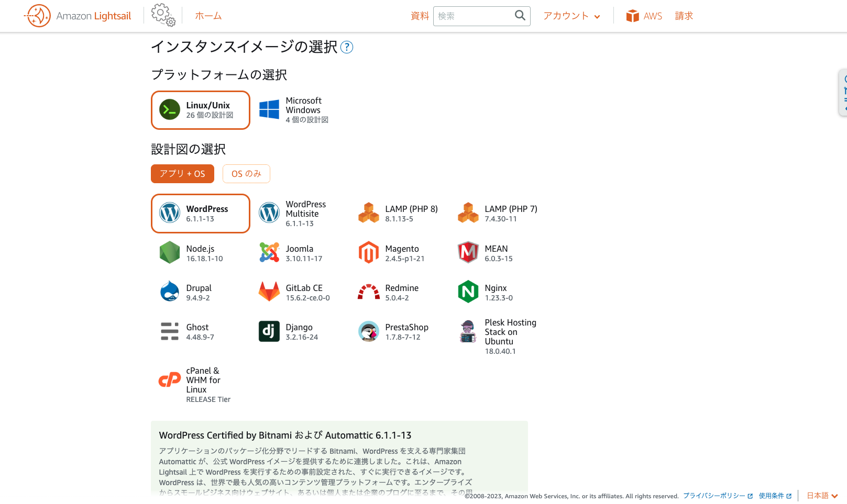Select the WordPress Multisite blueprint
Viewport: 847px width, 504px height.
[x=294, y=214]
